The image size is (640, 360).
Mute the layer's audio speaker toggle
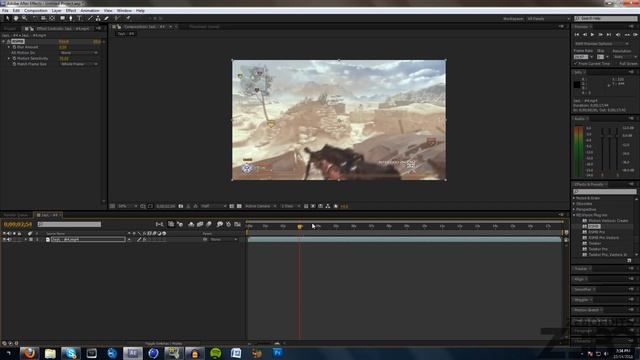click(9, 240)
